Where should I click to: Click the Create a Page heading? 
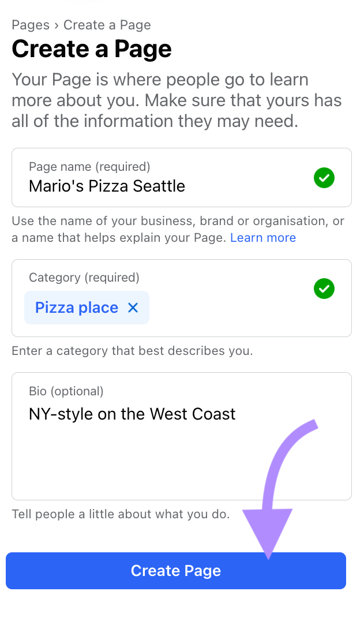pos(91,50)
